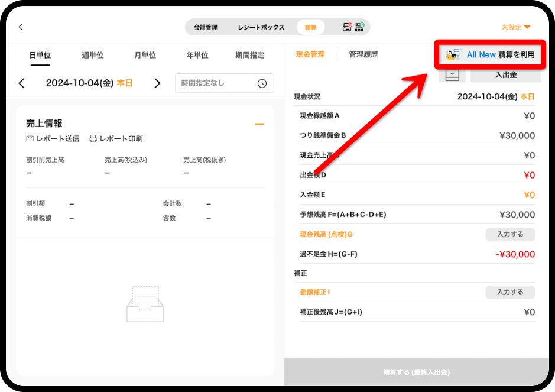Image resolution: width=555 pixels, height=392 pixels.
Task: Click 消費税額 label
Action: pyautogui.click(x=38, y=218)
